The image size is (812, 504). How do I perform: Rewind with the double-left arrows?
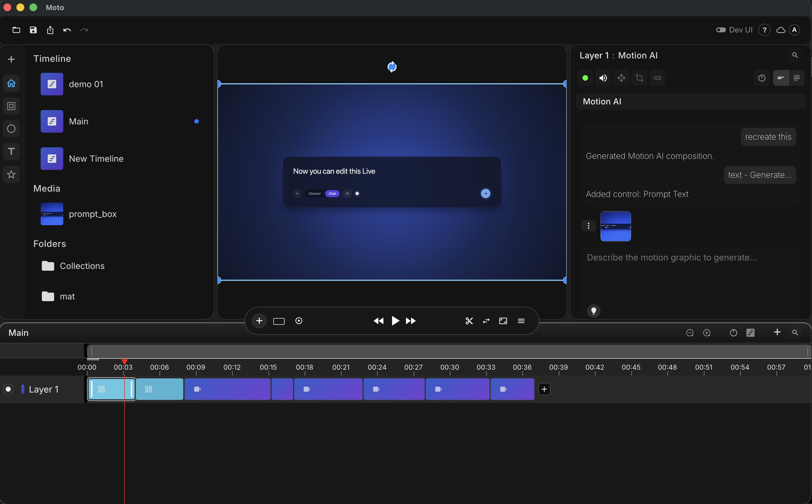379,321
